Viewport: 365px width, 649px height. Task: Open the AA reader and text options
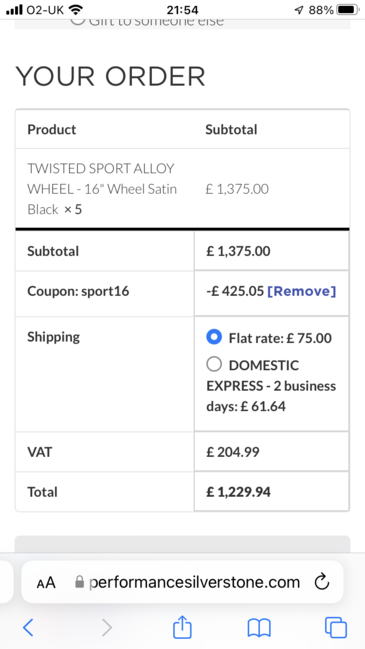tap(46, 583)
